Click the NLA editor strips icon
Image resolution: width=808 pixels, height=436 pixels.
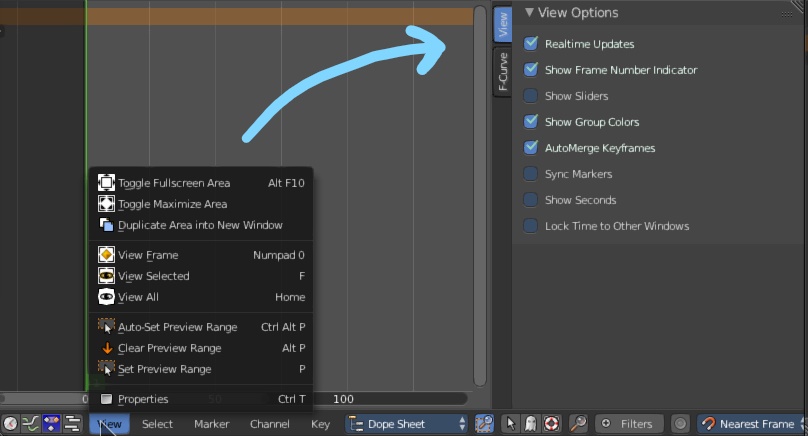72,424
